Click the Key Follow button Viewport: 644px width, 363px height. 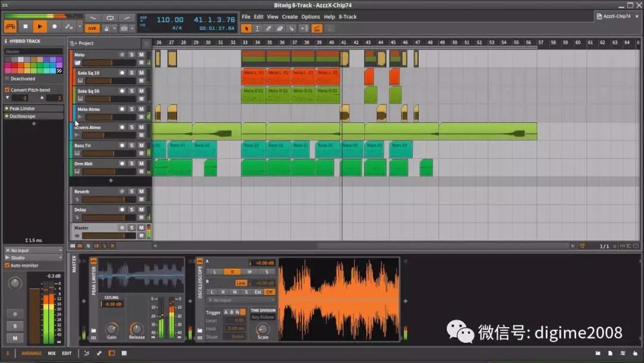(x=263, y=318)
